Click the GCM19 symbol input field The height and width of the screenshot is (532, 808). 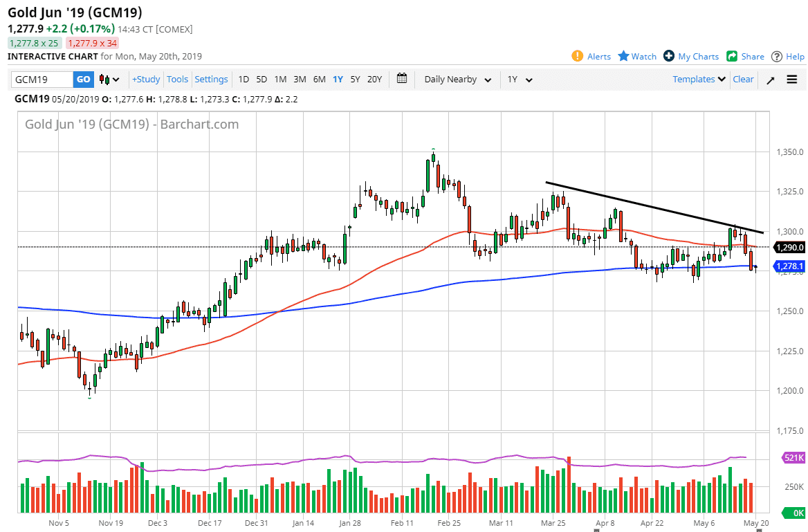click(42, 80)
